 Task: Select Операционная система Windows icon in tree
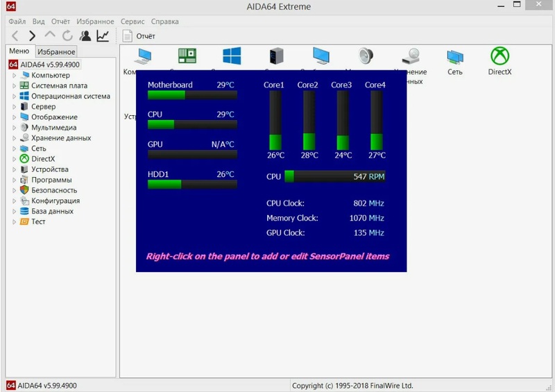point(24,96)
